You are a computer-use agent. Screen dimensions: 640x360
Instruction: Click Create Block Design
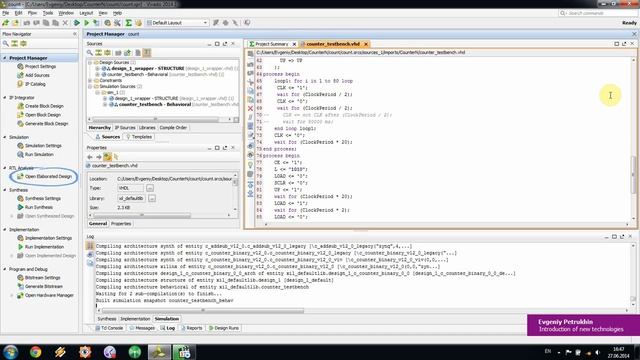pos(44,106)
